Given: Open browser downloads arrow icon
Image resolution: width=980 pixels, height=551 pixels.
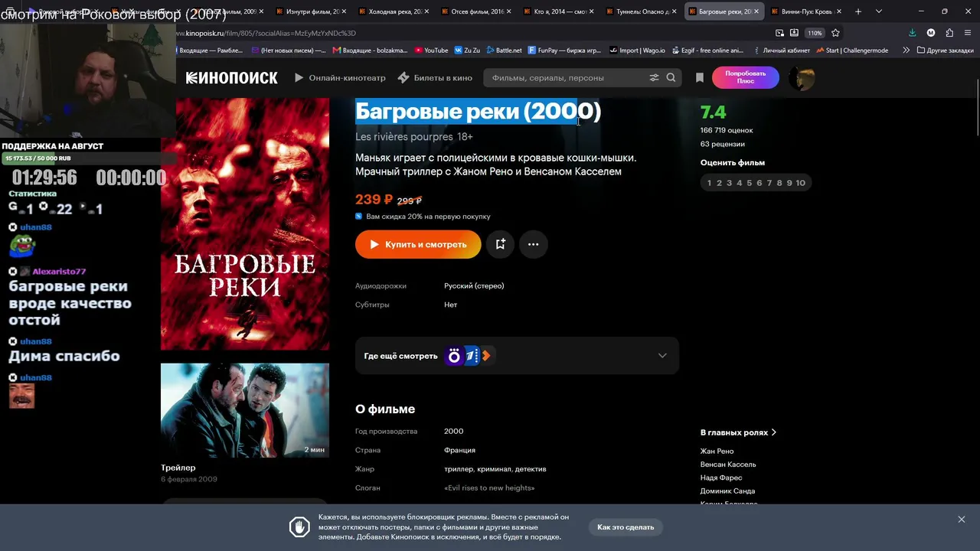Looking at the screenshot, I should [x=912, y=33].
